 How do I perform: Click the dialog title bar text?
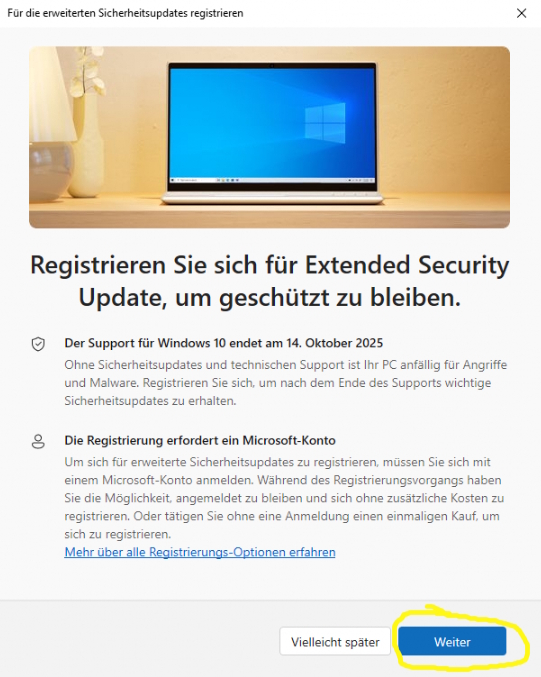coord(125,13)
